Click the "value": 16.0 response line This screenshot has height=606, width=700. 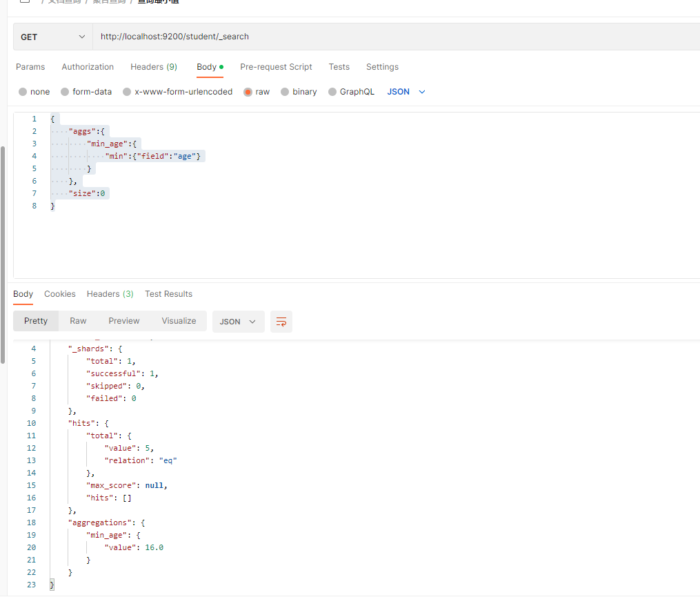tap(134, 547)
